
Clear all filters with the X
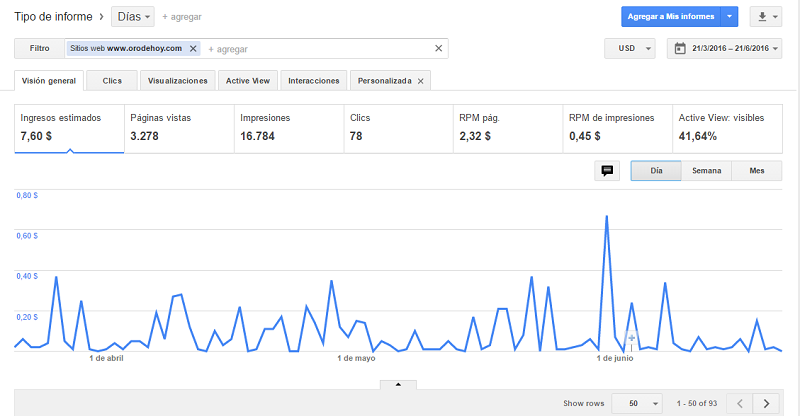(x=438, y=48)
